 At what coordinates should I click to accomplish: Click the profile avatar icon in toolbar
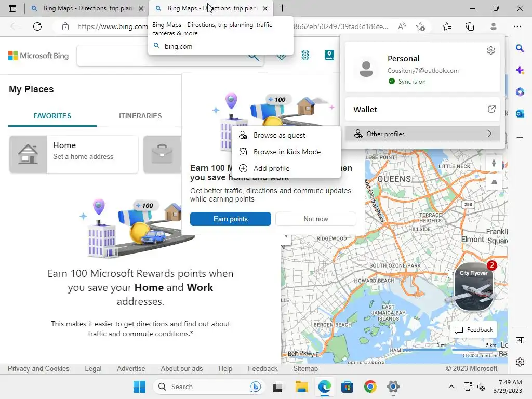point(494,26)
